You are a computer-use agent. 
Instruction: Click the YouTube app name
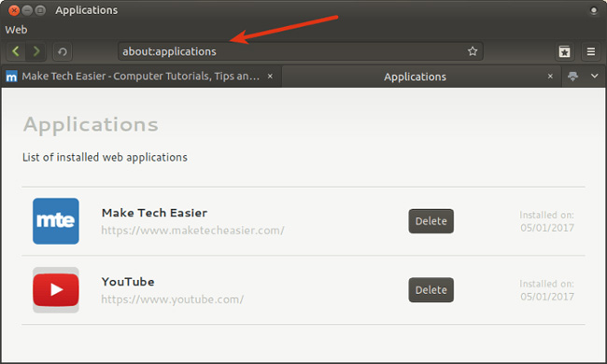click(x=128, y=282)
